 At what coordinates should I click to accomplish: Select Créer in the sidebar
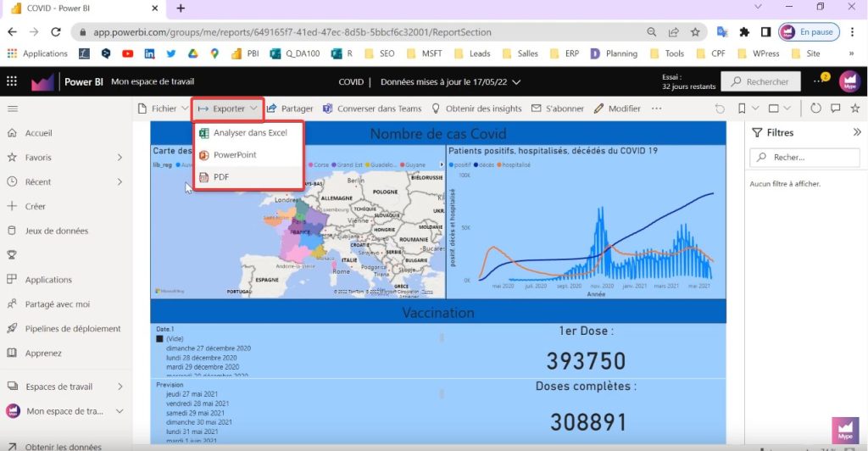(35, 206)
